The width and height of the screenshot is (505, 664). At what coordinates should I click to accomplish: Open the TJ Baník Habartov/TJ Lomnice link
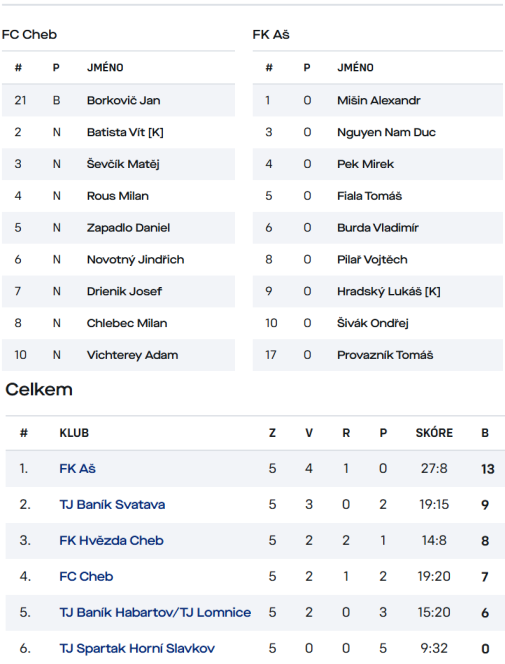click(x=155, y=612)
